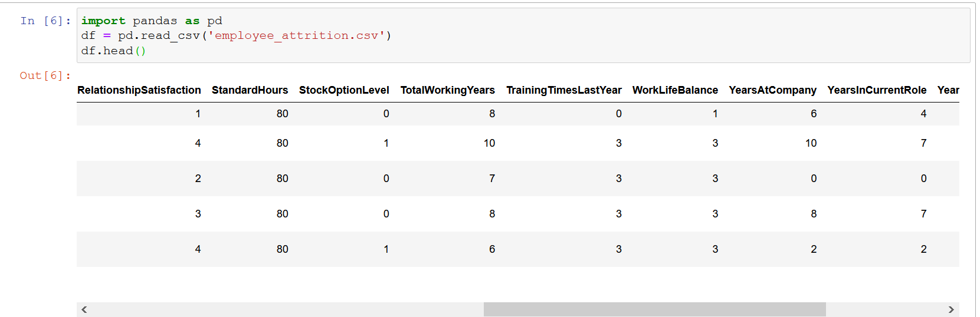Click the left arrow of horizontal scrollbar
This screenshot has height=317, width=980.
click(84, 309)
